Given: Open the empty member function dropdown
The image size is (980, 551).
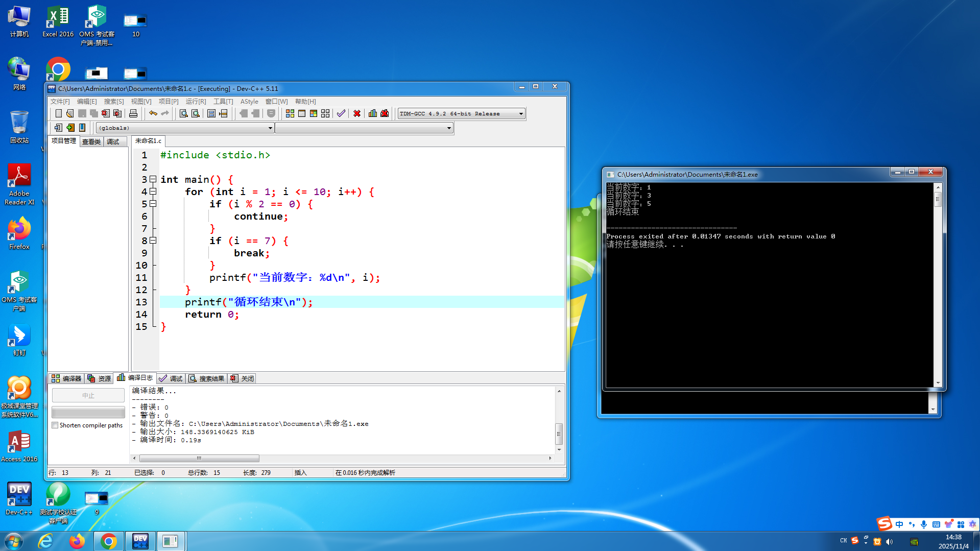Looking at the screenshot, I should tap(364, 128).
